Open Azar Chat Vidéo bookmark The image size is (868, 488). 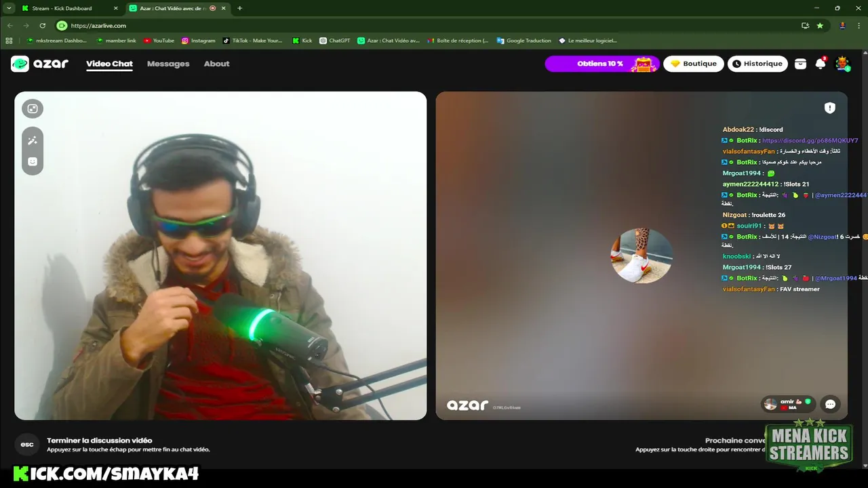(389, 41)
